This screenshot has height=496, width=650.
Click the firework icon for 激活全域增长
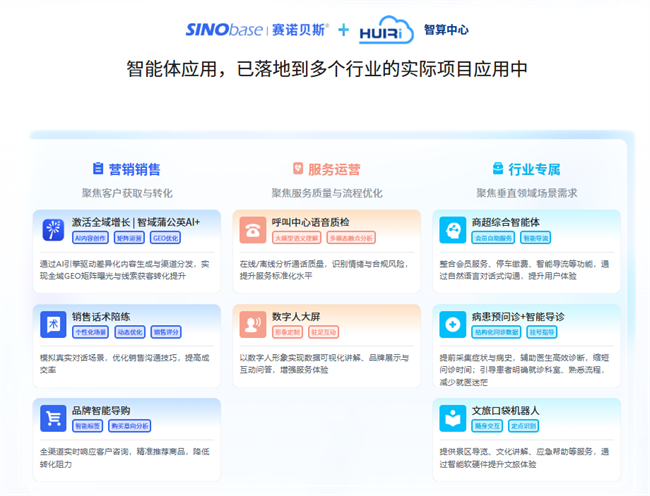coord(52,230)
